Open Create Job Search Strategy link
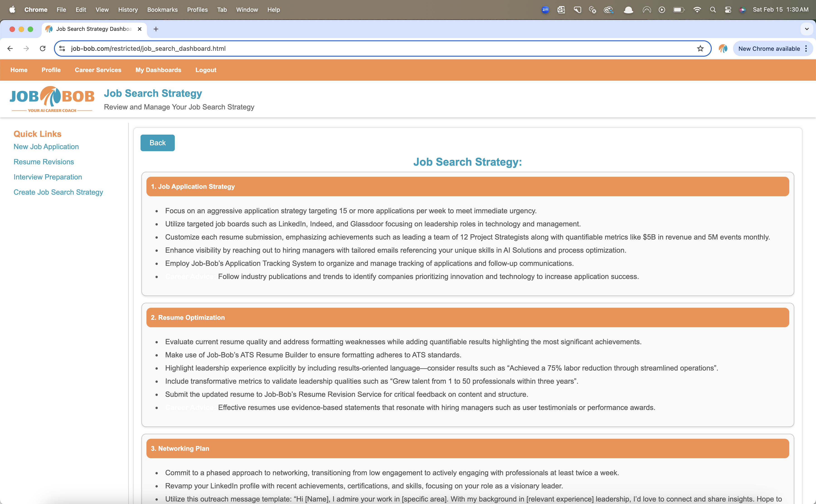Image resolution: width=816 pixels, height=504 pixels. [x=58, y=192]
